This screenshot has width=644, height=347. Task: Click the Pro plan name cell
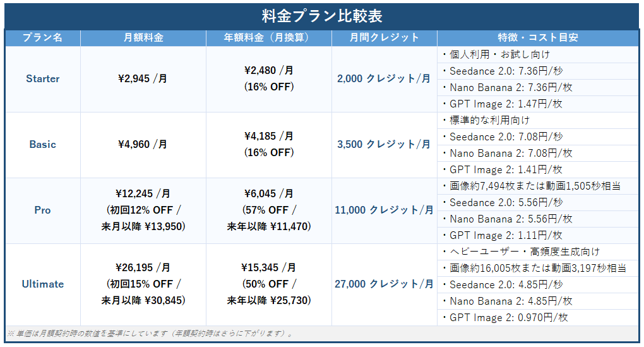[43, 210]
